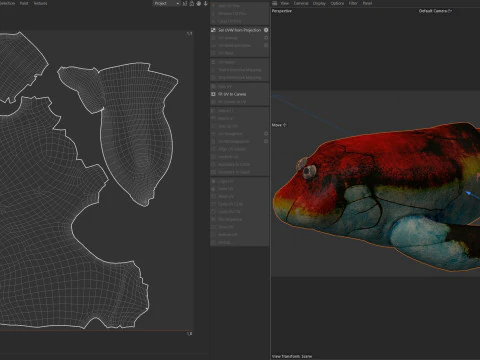This screenshot has height=360, width=480.
Task: Click Cycle UV CW command
Action: 226,212
